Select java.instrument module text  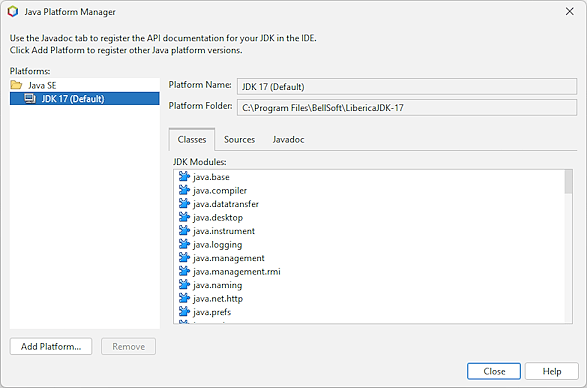[224, 231]
